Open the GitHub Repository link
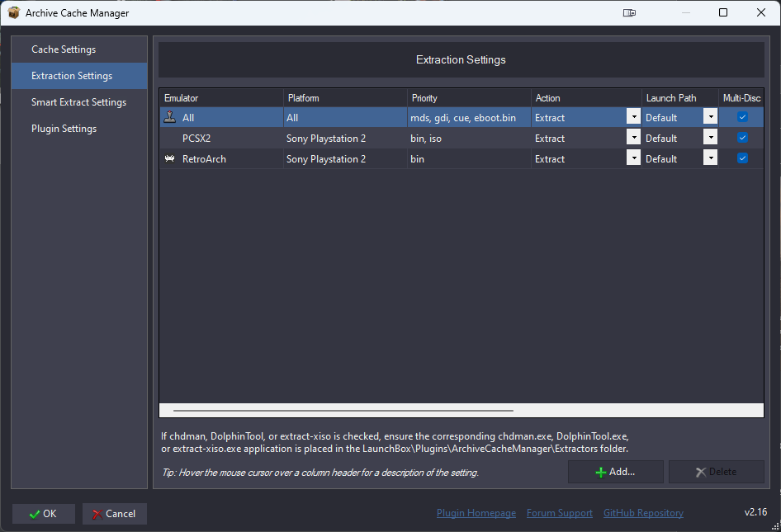The width and height of the screenshot is (781, 532). click(643, 513)
